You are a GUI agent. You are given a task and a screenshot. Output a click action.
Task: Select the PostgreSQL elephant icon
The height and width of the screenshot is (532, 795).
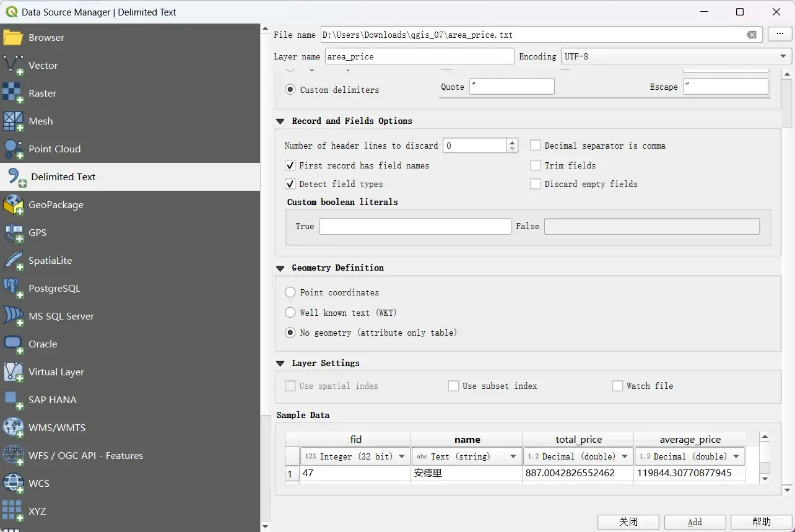(13, 288)
